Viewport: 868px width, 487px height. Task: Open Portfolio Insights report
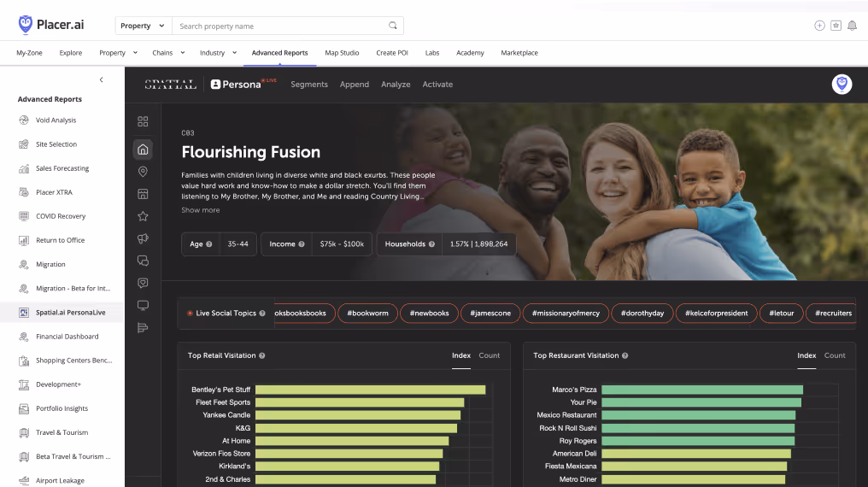click(x=62, y=408)
